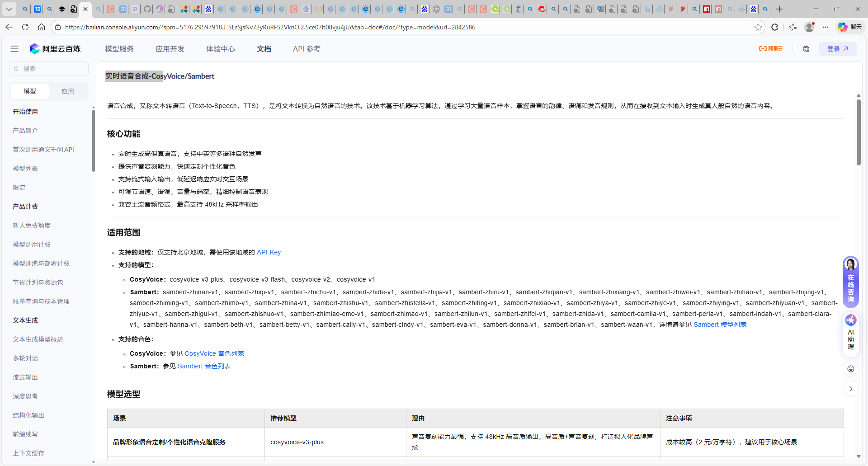This screenshot has height=466, width=868.
Task: Open the browser extensions menu
Action: (775, 27)
